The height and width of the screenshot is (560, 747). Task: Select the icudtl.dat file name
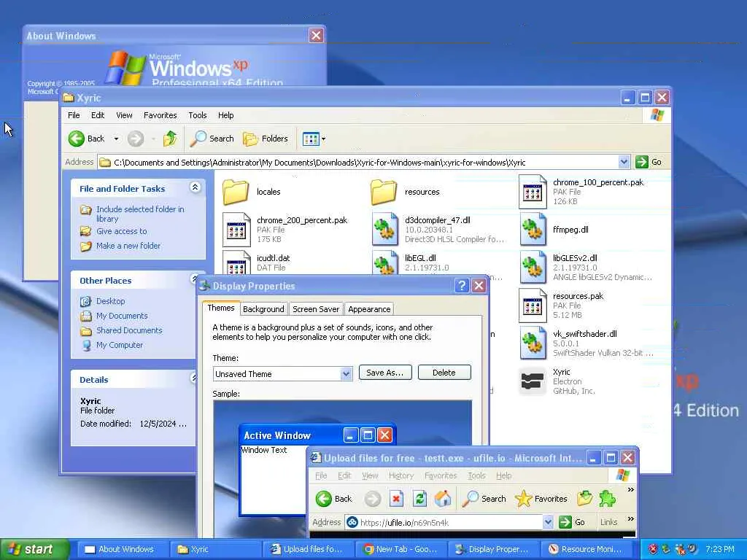[x=273, y=258]
